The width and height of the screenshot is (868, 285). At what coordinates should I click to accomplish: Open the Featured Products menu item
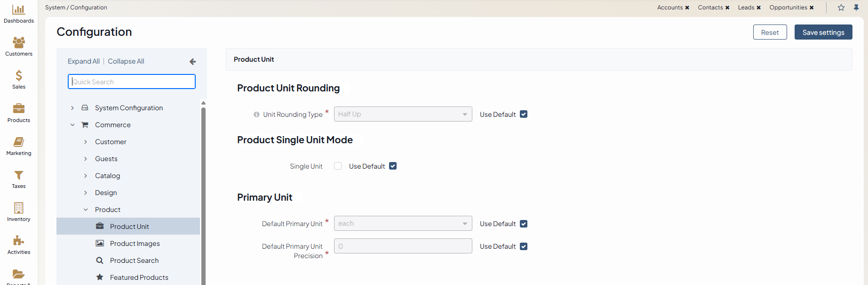tap(139, 277)
